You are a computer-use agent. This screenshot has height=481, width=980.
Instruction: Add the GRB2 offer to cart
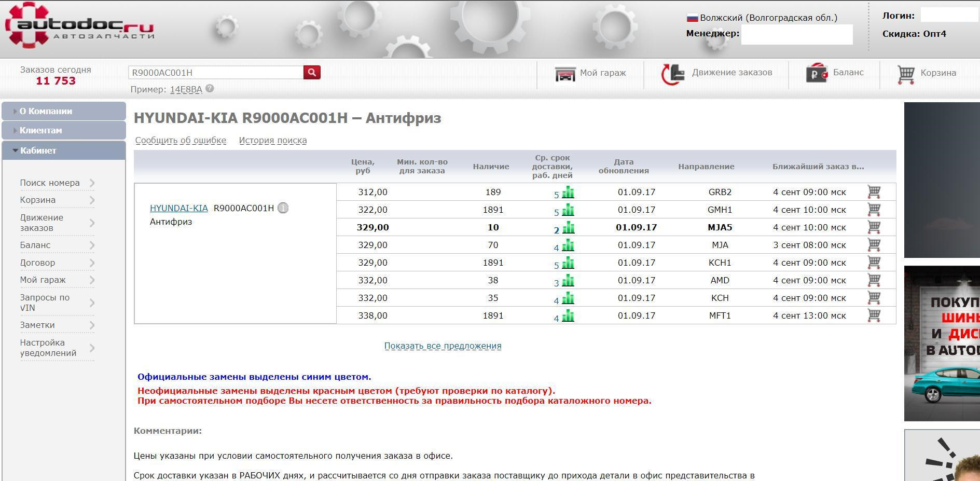(x=874, y=192)
